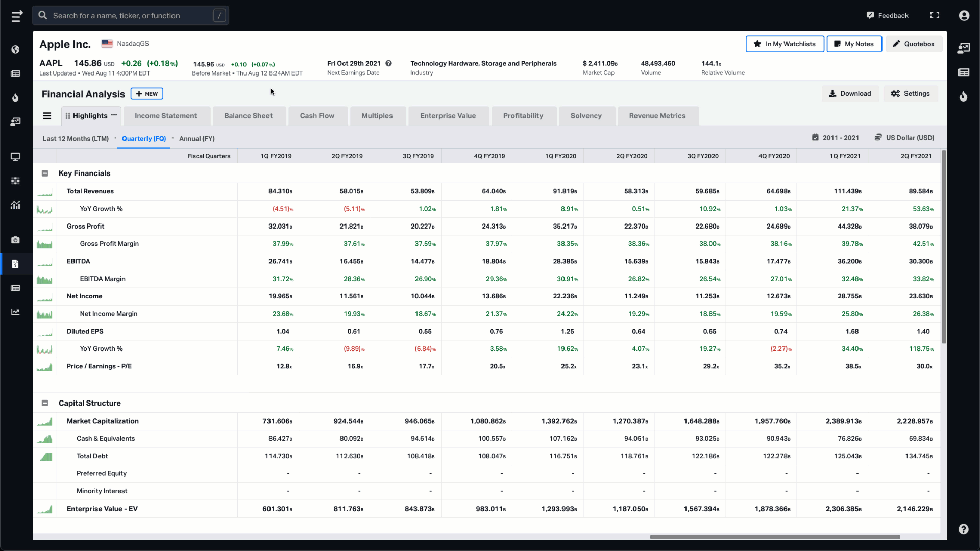Click the help question mark icon
The width and height of the screenshot is (980, 551).
pos(963,529)
